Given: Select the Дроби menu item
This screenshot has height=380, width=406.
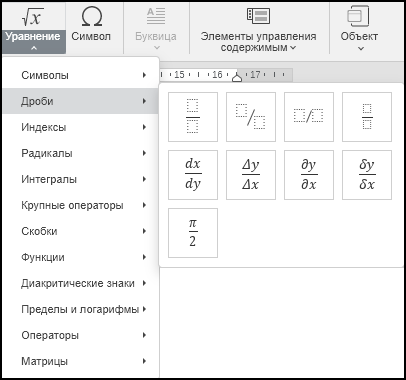Looking at the screenshot, I should pos(80,101).
